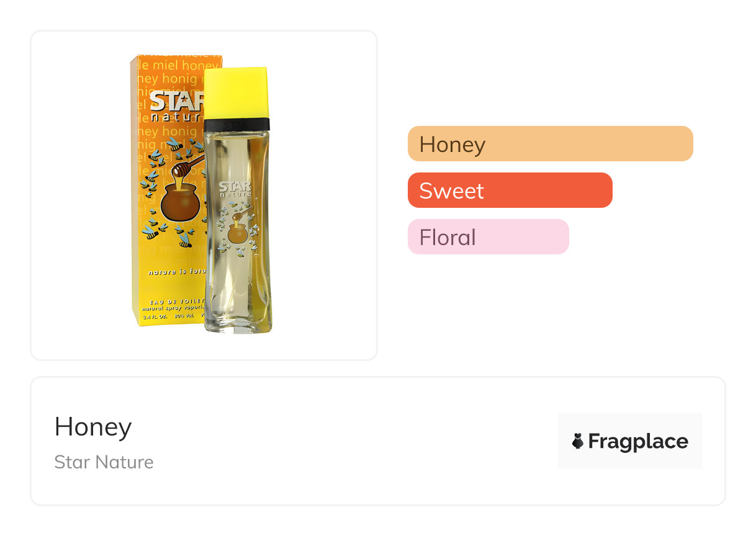
Task: Click the STAR nature logo on the bottle
Action: coord(235,189)
